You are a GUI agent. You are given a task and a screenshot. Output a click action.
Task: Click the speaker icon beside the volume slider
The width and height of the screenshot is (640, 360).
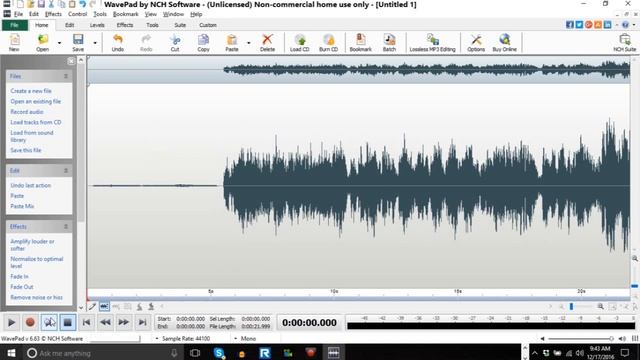coord(622,338)
